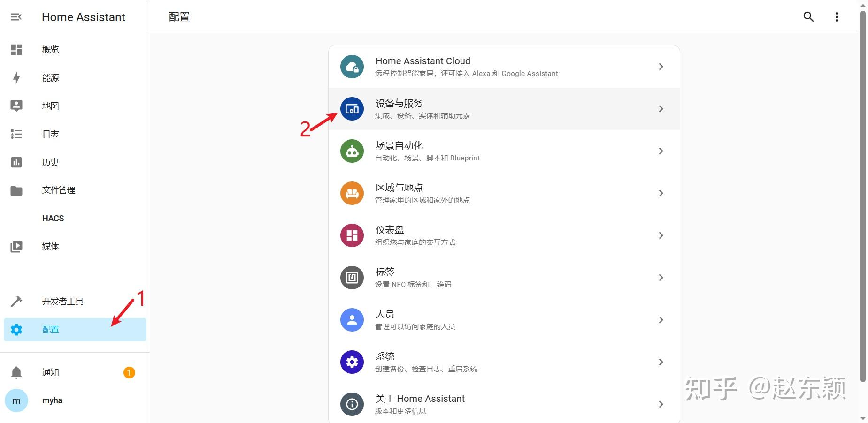
Task: Click the 仪表盘 dashboard icon
Action: [x=352, y=235]
